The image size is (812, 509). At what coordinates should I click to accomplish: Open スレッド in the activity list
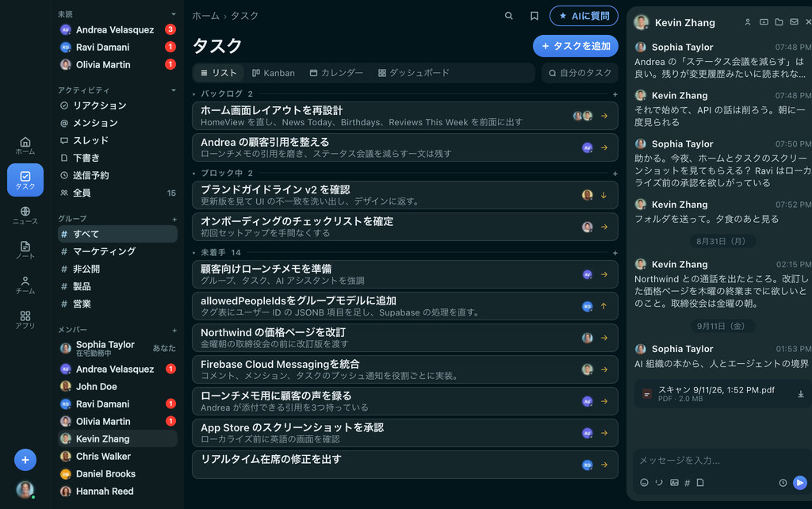117,140
